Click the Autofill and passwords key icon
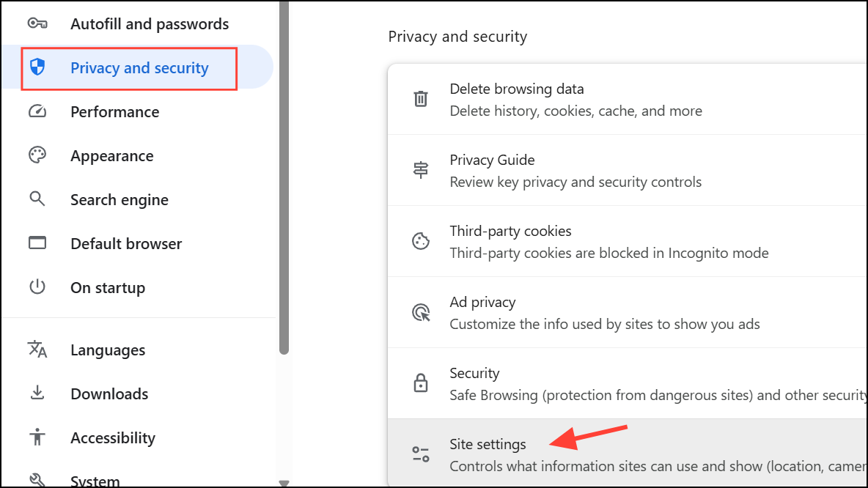 [37, 23]
